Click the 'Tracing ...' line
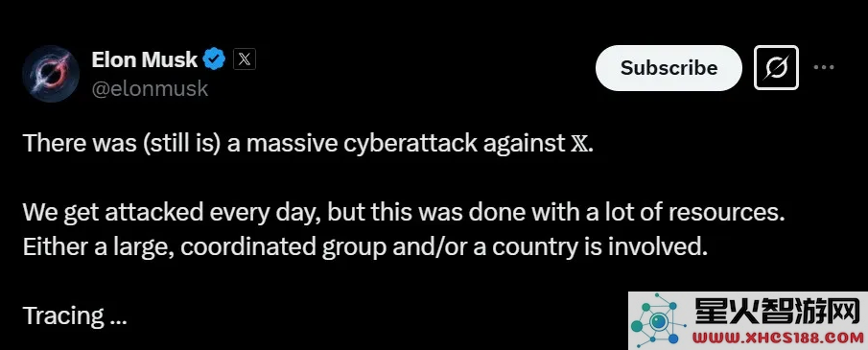Viewport: 868px width, 350px height. click(75, 316)
